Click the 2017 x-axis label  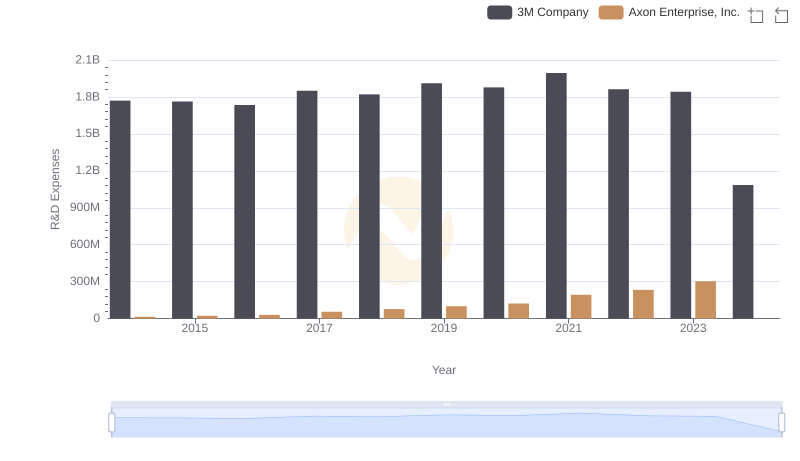(x=319, y=328)
